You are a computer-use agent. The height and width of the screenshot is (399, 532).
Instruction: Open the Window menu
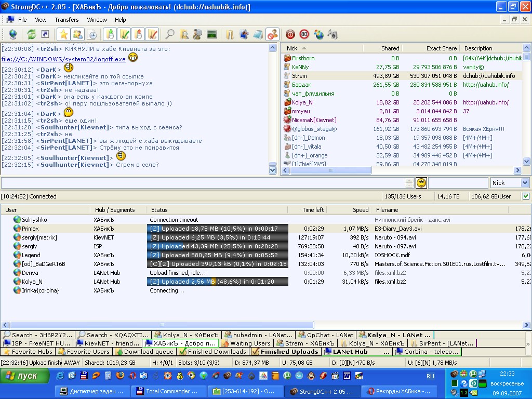pos(97,20)
